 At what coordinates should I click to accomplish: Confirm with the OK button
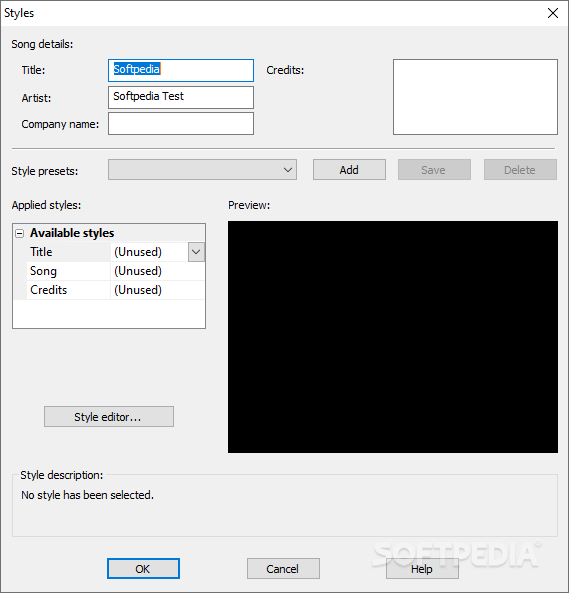143,568
